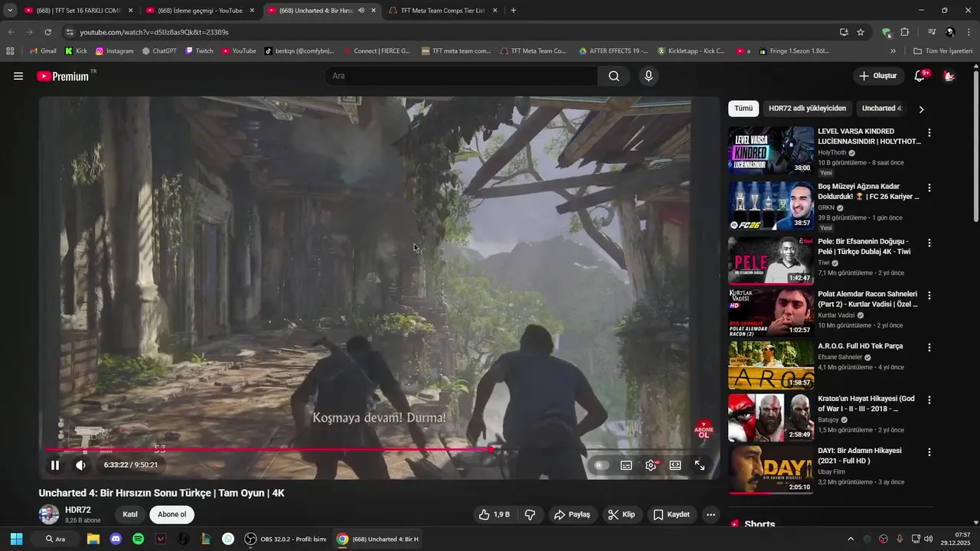Open the player settings gear
Image resolution: width=980 pixels, height=551 pixels.
click(x=651, y=465)
